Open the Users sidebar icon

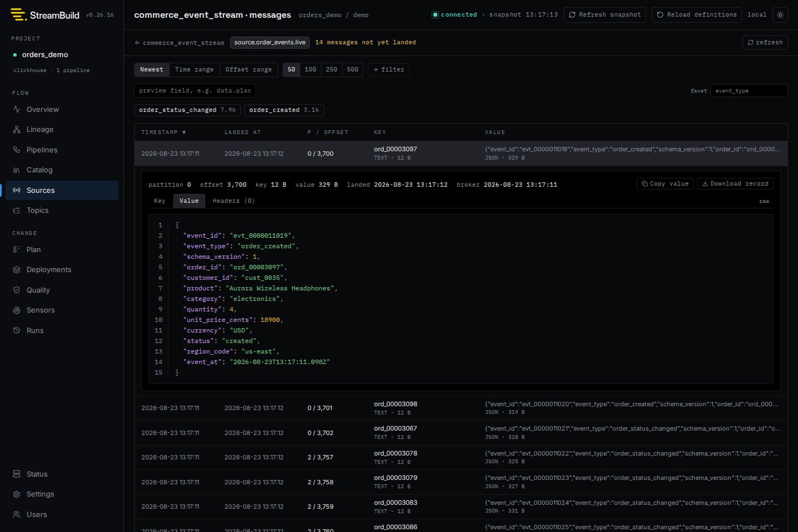click(x=17, y=514)
